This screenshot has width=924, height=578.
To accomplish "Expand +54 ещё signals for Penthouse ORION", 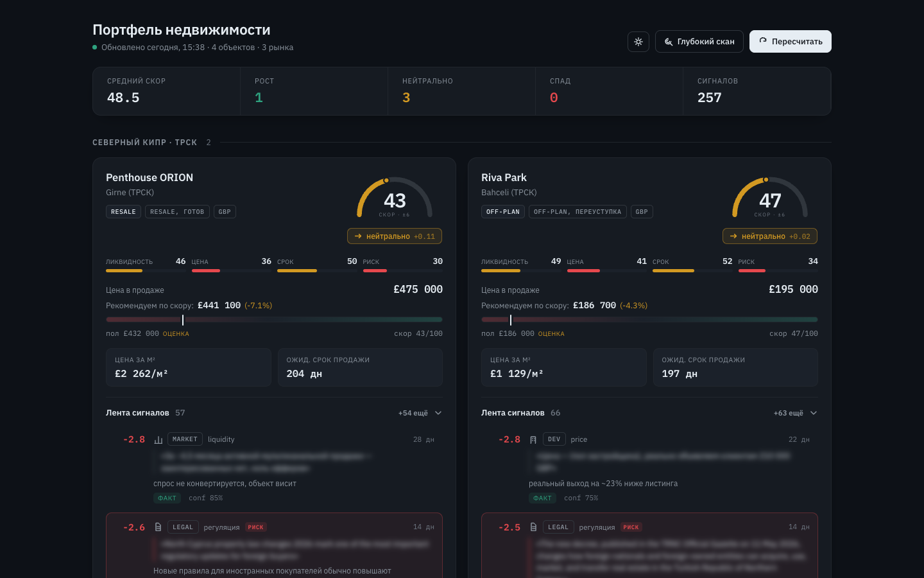I will pos(420,413).
